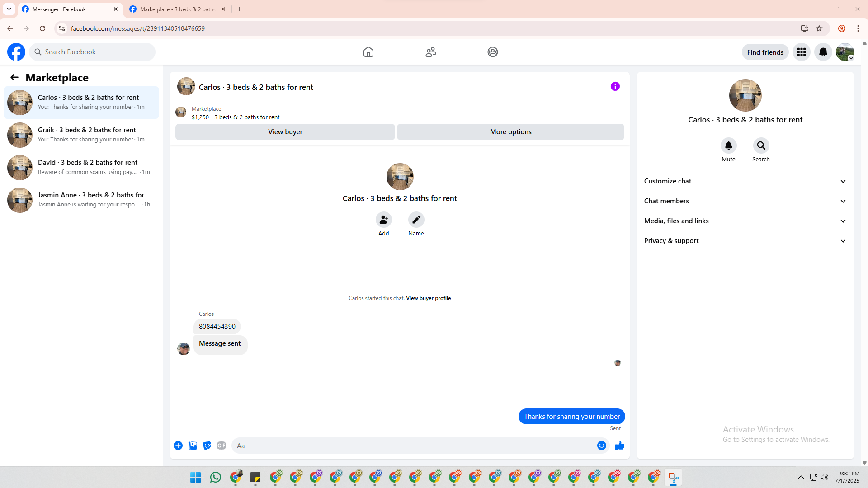This screenshot has width=868, height=488.
Task: Toggle the conversation information panel icon
Action: [x=615, y=86]
